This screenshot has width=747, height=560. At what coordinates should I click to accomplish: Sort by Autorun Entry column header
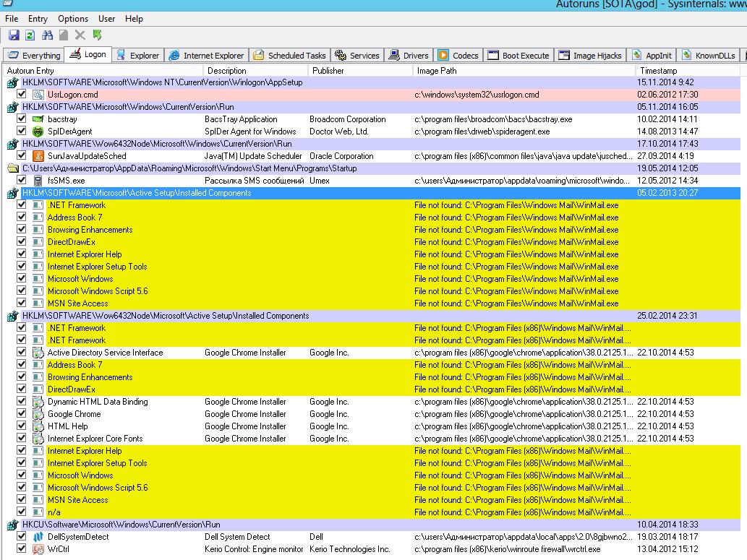pos(103,71)
